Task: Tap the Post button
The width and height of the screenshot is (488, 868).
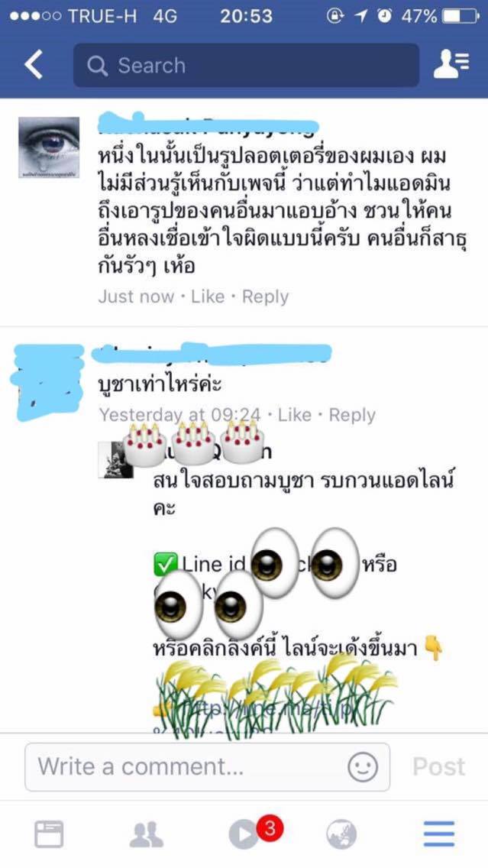Action: click(439, 766)
